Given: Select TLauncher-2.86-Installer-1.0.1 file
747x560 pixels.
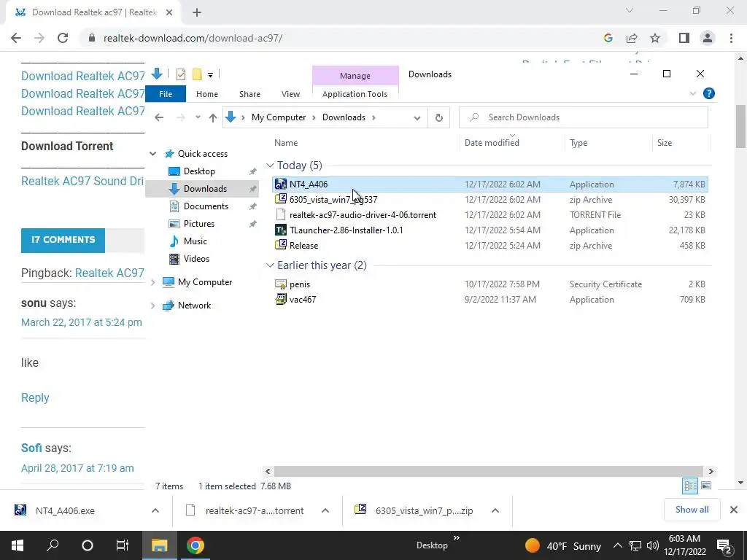Looking at the screenshot, I should 489,230.
